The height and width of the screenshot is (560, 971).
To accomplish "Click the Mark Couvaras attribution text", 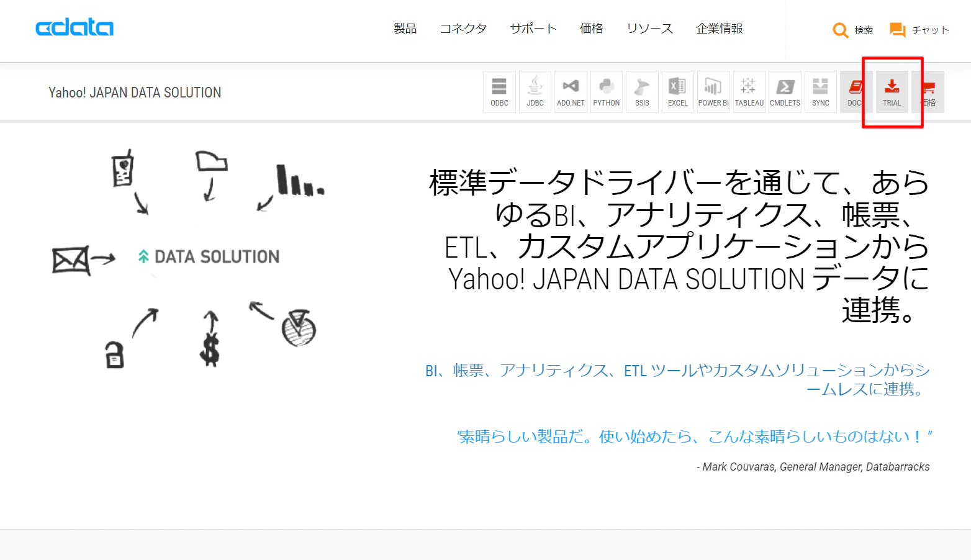I will click(x=813, y=467).
